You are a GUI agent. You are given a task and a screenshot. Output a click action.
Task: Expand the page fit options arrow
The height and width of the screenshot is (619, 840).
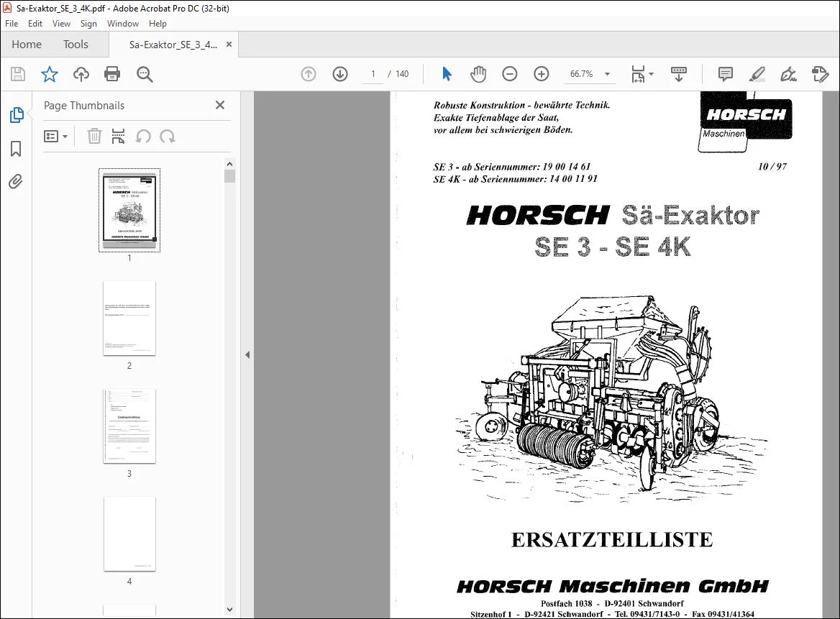click(x=652, y=74)
